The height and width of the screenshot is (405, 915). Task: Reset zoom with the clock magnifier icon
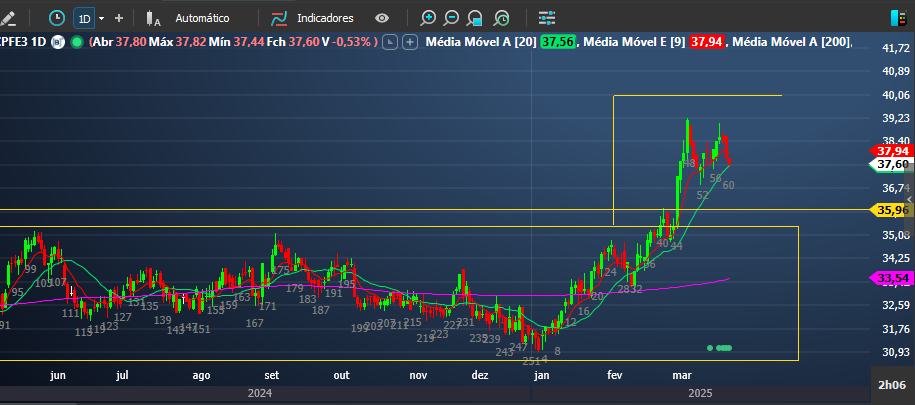[501, 18]
